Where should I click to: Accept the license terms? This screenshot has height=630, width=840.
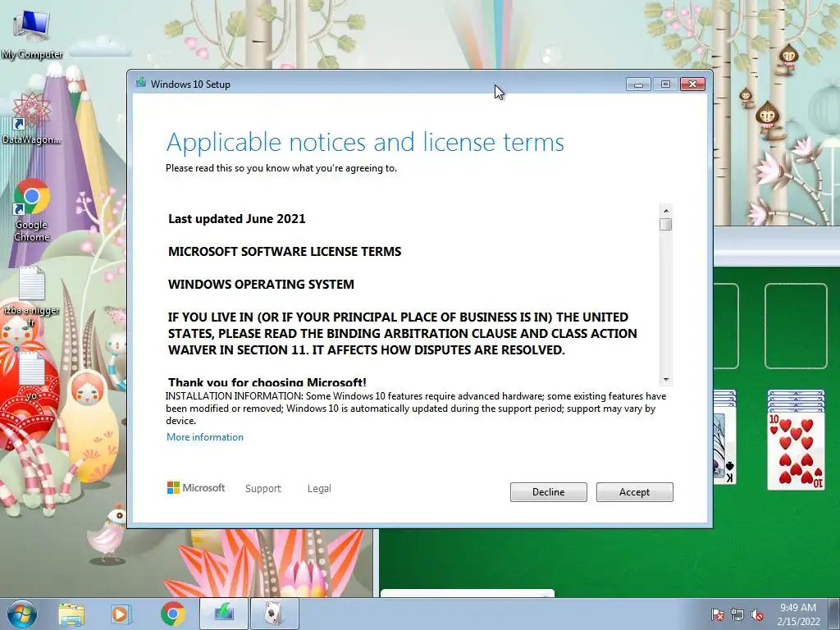click(x=635, y=492)
